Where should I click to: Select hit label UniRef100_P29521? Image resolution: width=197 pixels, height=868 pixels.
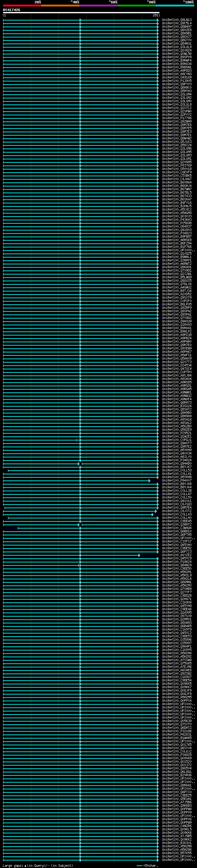click(x=177, y=433)
